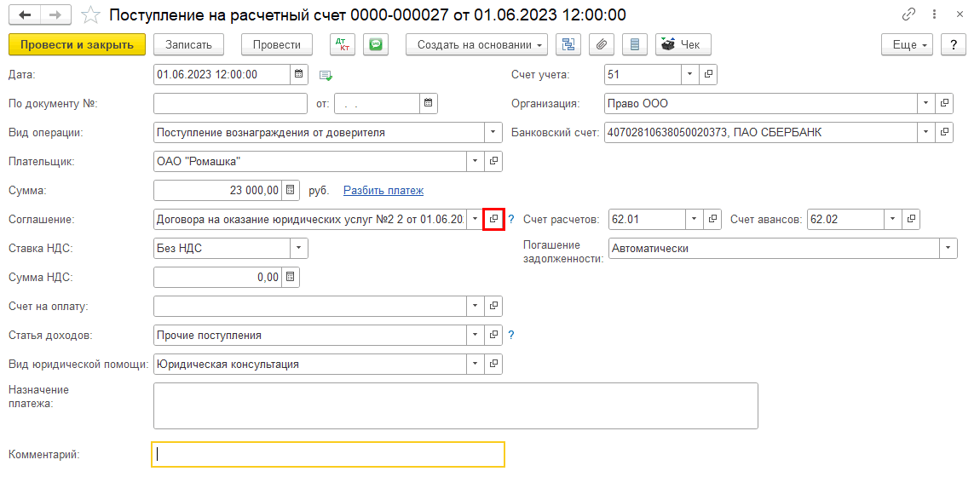Open the attached files paperclip icon
Image resolution: width=980 pixels, height=500 pixels.
(602, 45)
